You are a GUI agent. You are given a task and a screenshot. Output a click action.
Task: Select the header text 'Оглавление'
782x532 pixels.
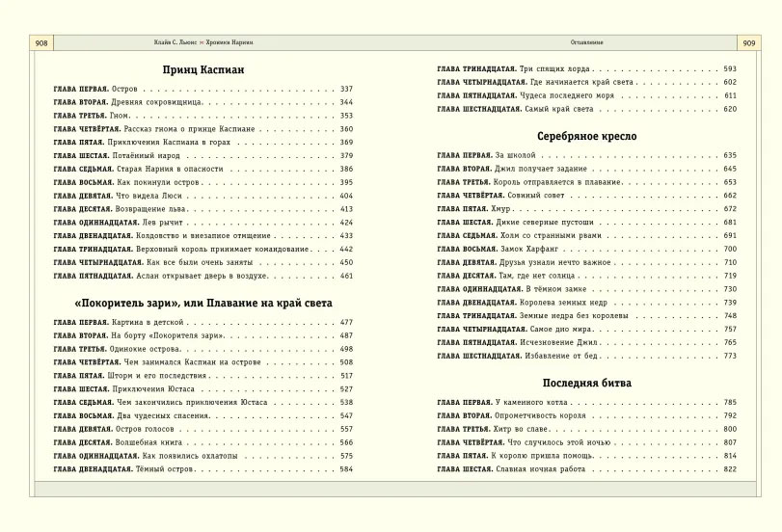pos(587,42)
